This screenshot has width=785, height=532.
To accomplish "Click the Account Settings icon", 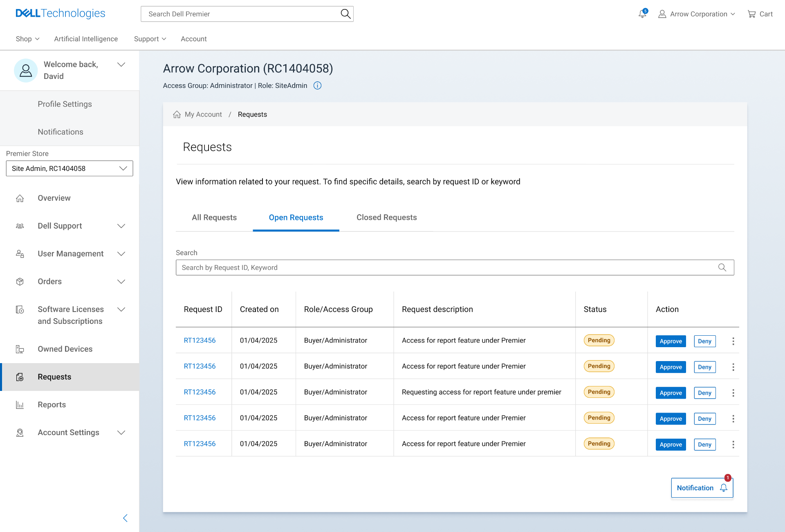I will point(20,433).
